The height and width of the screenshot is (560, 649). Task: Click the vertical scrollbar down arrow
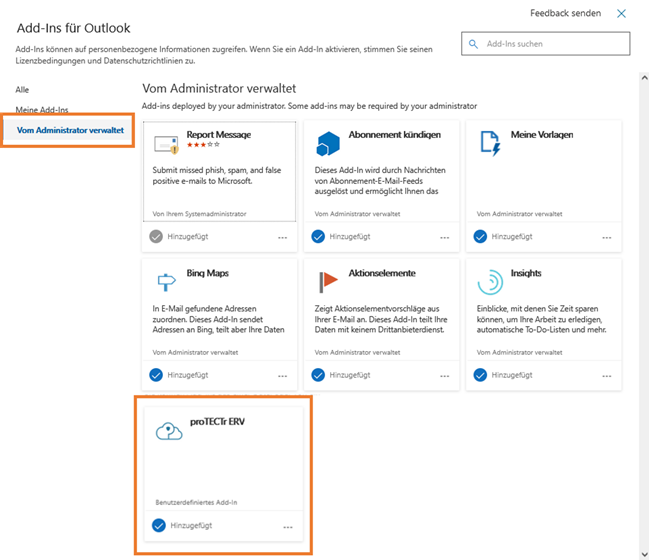642,553
